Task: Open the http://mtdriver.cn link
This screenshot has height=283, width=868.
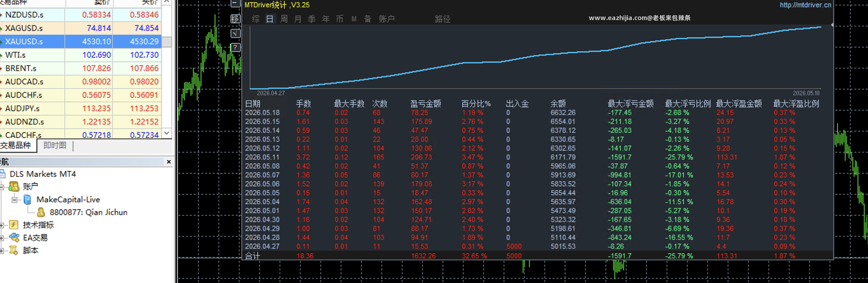Action: [x=805, y=5]
